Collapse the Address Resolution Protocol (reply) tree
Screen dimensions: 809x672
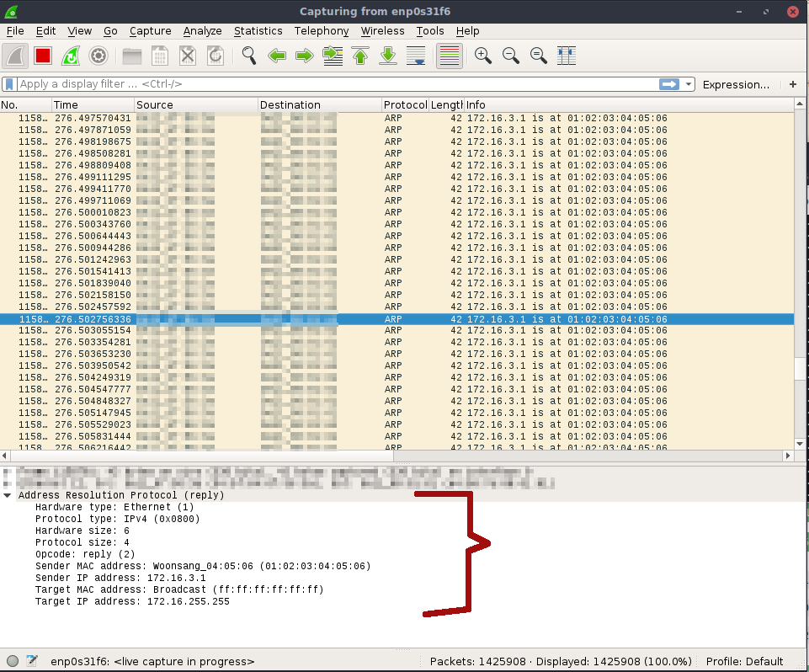[8, 495]
